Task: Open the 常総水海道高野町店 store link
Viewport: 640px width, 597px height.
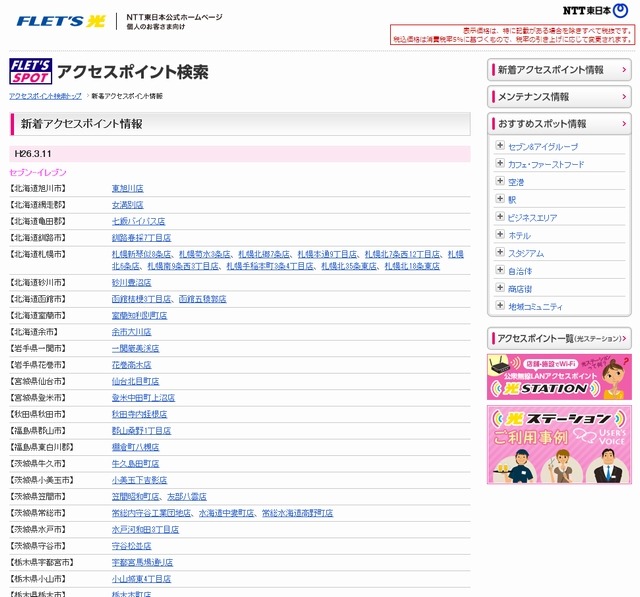Action: point(298,513)
